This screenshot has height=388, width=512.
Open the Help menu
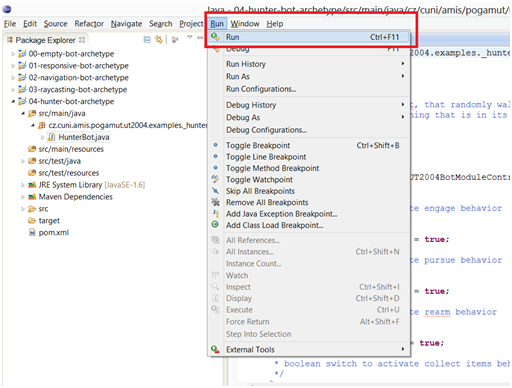(x=275, y=24)
